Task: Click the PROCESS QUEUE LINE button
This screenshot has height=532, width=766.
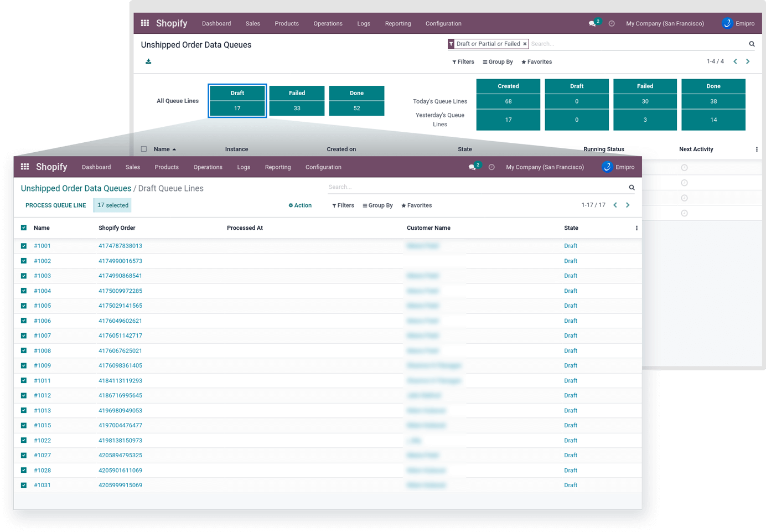Action: pyautogui.click(x=55, y=205)
